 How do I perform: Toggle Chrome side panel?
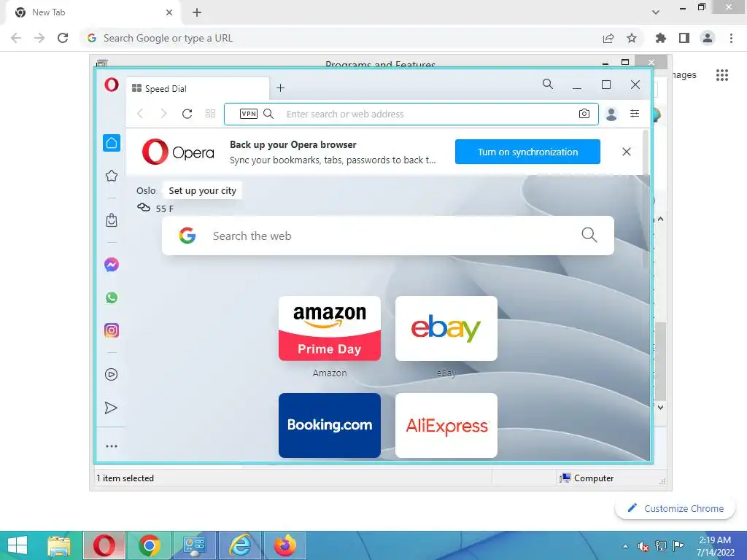tap(684, 38)
